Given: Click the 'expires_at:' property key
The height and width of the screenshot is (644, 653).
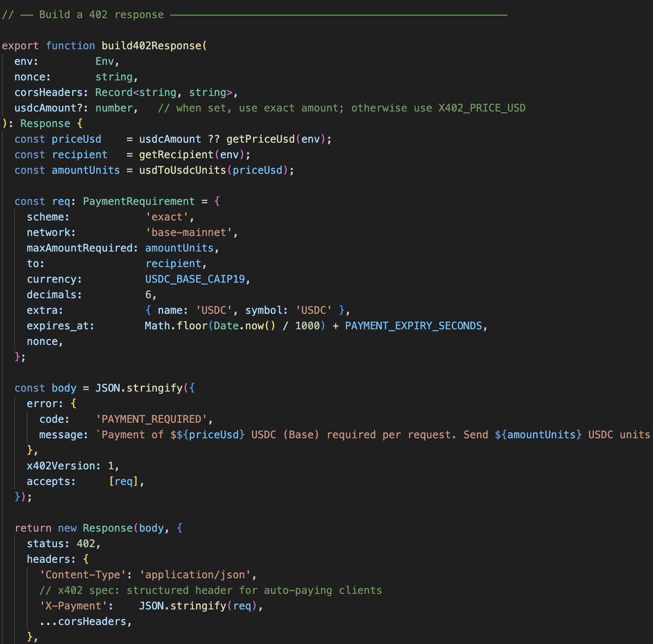Looking at the screenshot, I should click(x=61, y=326).
